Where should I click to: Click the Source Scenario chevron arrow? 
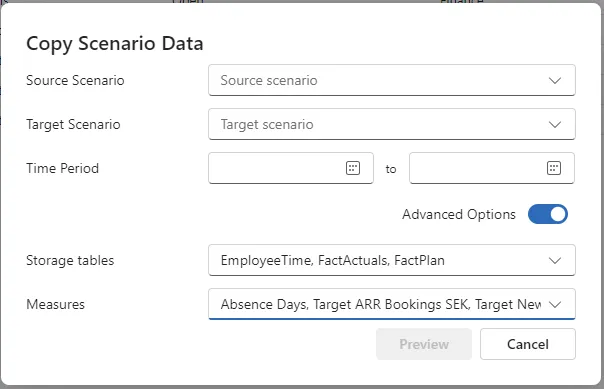[x=555, y=80]
